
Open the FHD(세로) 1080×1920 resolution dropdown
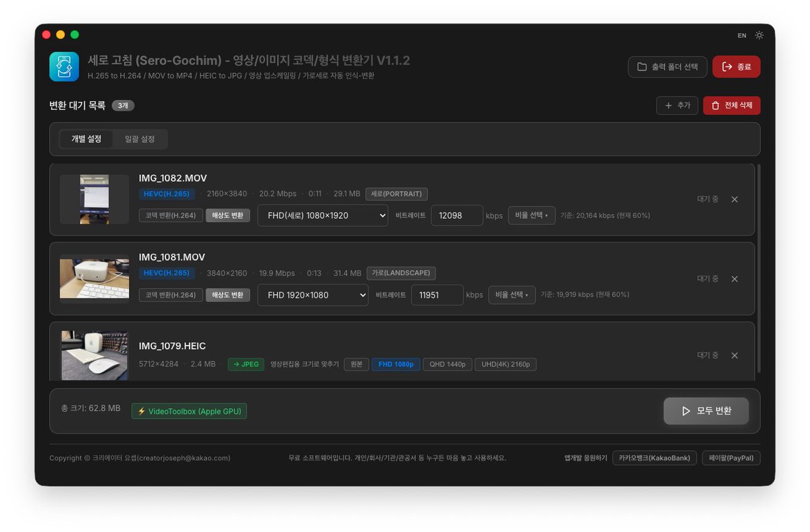(x=323, y=215)
